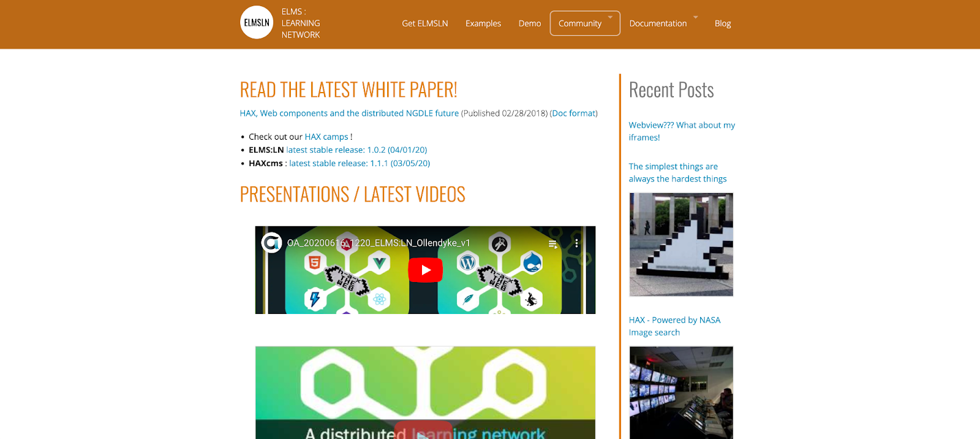Viewport: 980px width, 439px height.
Task: Click the Presentations / Latest Videos heading
Action: point(352,194)
